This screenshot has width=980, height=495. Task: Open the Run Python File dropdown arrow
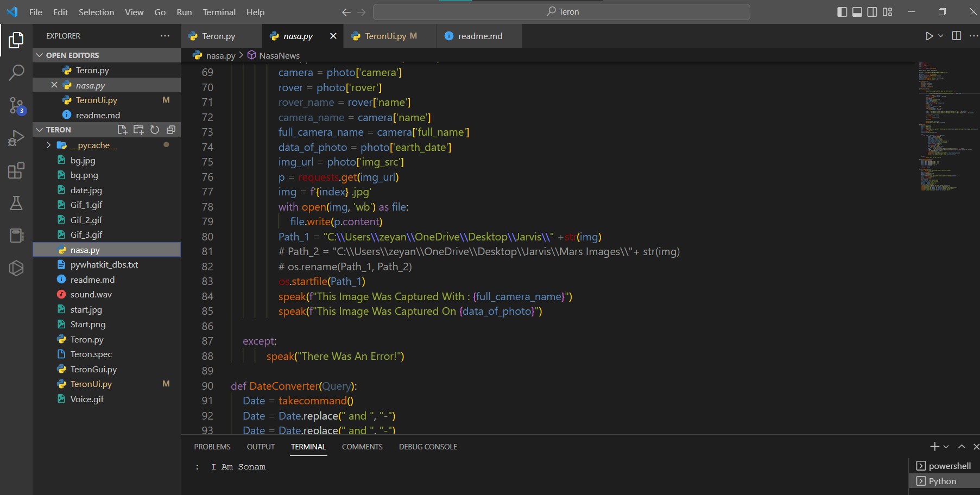pyautogui.click(x=941, y=36)
